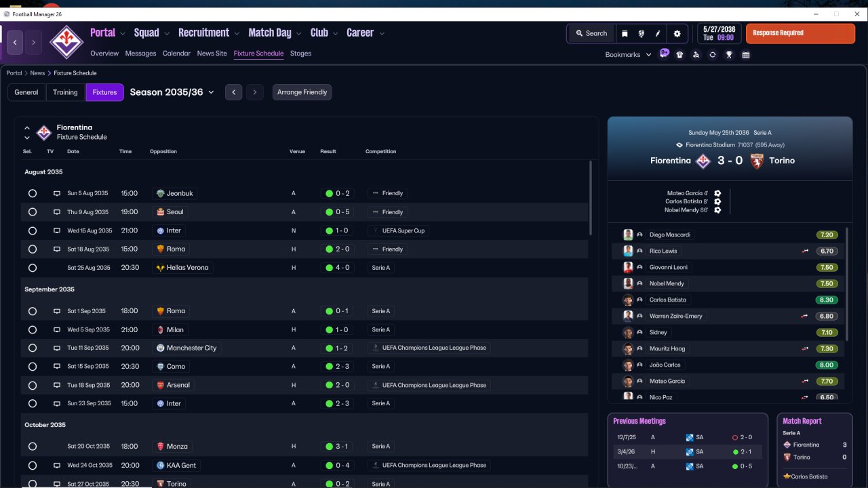868x488 pixels.
Task: Select the radio button for the Arsenal fixture
Action: 32,385
